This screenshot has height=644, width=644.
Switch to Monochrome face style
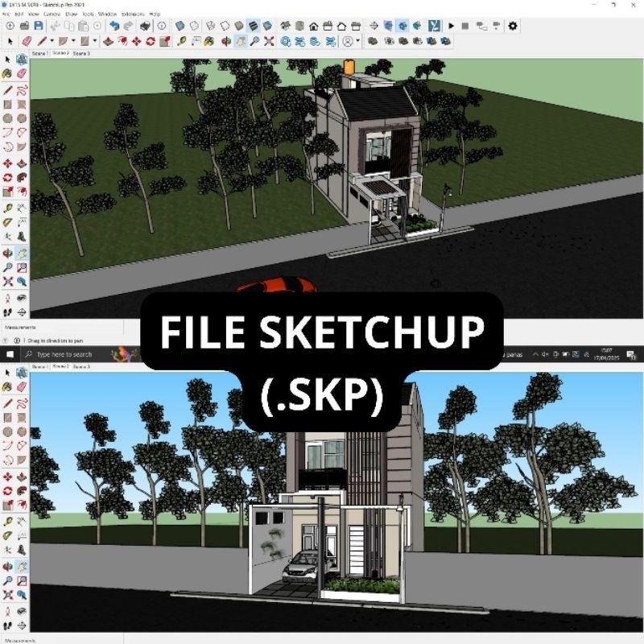267,26
